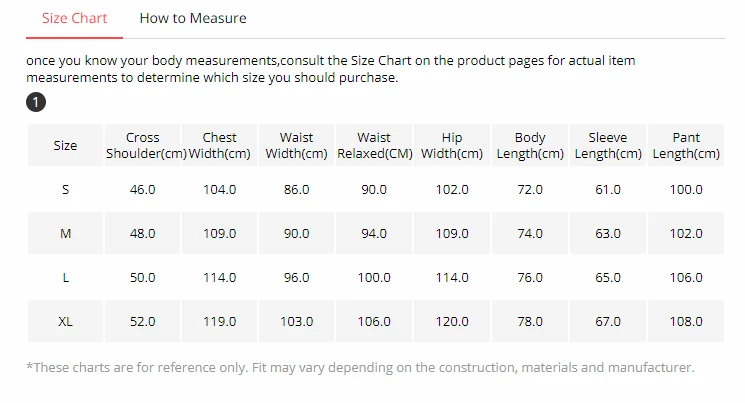The image size is (745, 403).
Task: Click the Waist Relaxed(CM) header
Action: click(x=374, y=146)
